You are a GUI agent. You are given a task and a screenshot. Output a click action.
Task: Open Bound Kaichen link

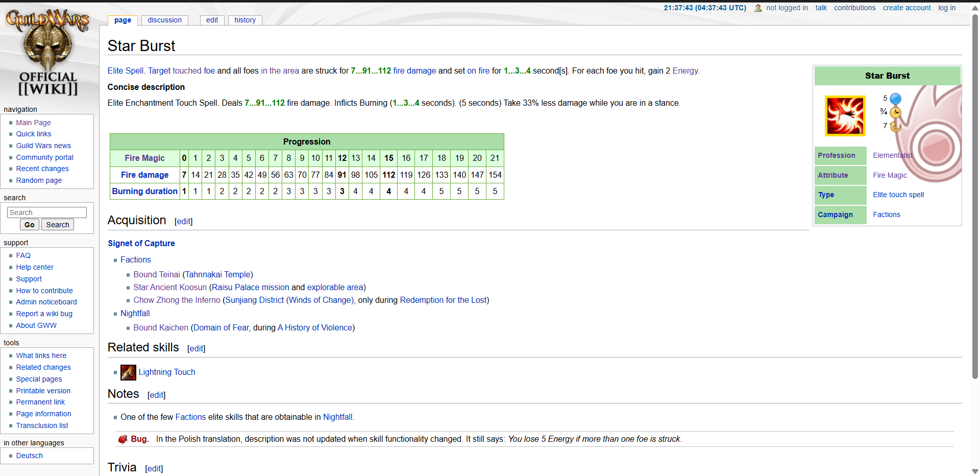[x=161, y=328]
